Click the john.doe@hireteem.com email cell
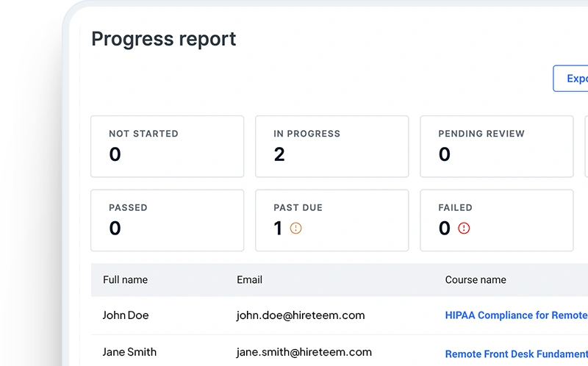The height and width of the screenshot is (366, 588). point(301,315)
